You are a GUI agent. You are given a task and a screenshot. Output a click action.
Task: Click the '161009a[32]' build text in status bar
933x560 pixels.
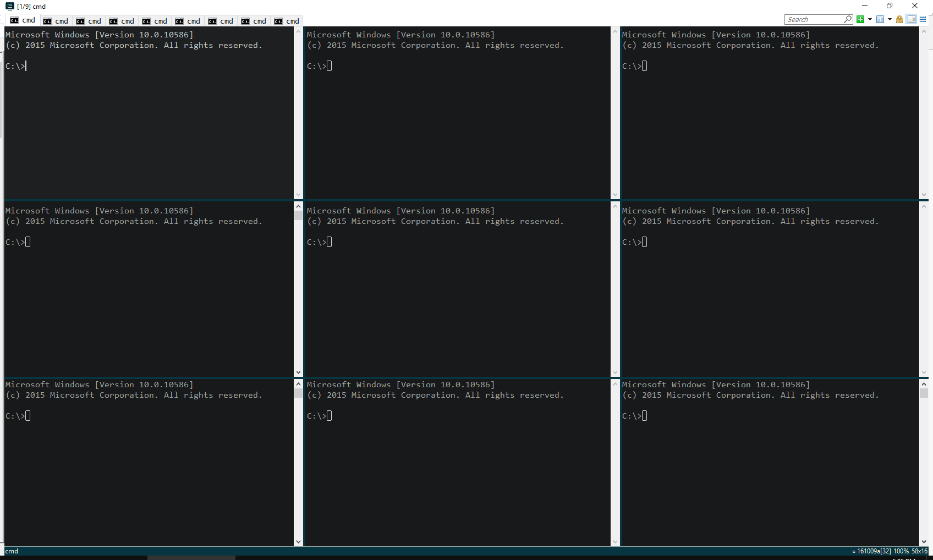coord(874,551)
